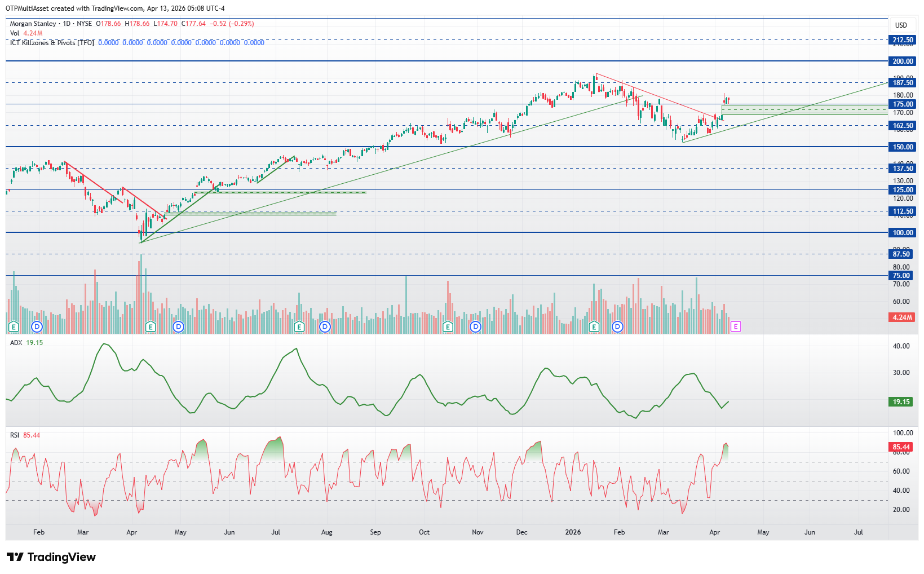Select the 75.00 price level label
Screen dimensions: 924x574
(901, 276)
